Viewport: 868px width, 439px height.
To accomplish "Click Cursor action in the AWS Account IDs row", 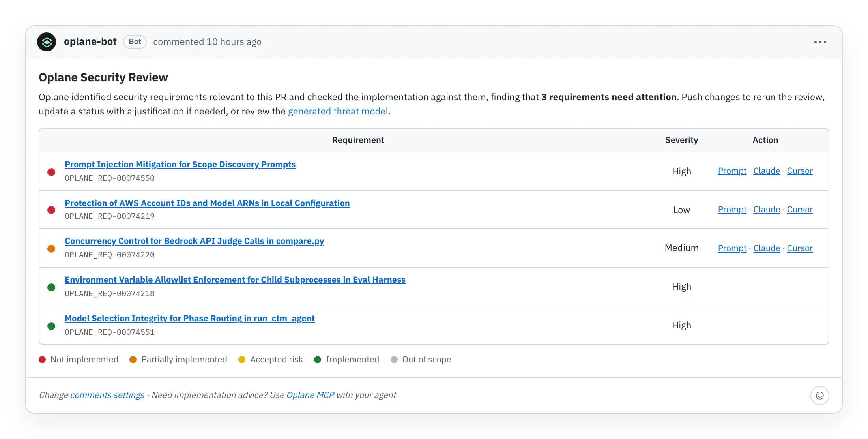I will coord(800,210).
